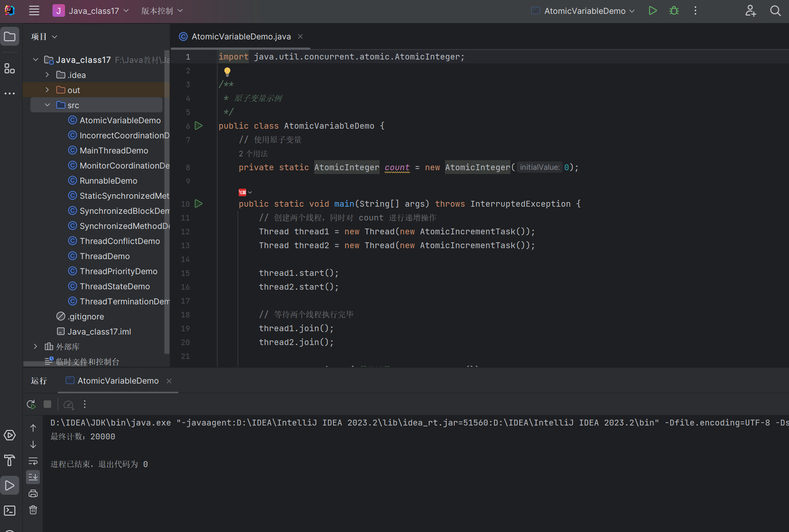Open more actions in the top toolbar
The width and height of the screenshot is (789, 532).
pos(695,11)
